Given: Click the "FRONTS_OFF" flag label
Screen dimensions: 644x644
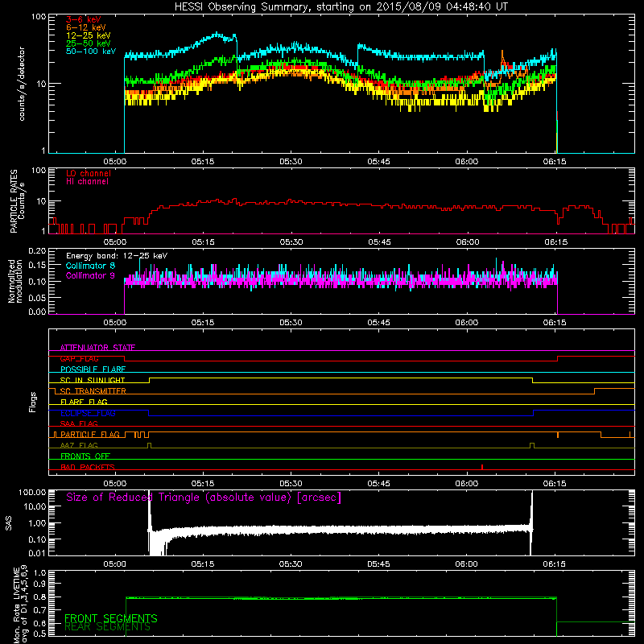Looking at the screenshot, I should pyautogui.click(x=85, y=456).
